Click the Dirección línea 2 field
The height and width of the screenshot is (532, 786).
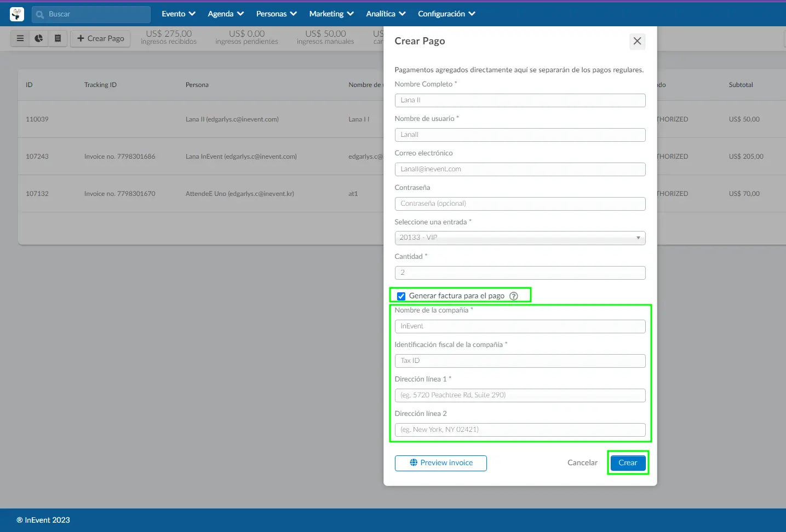point(520,430)
